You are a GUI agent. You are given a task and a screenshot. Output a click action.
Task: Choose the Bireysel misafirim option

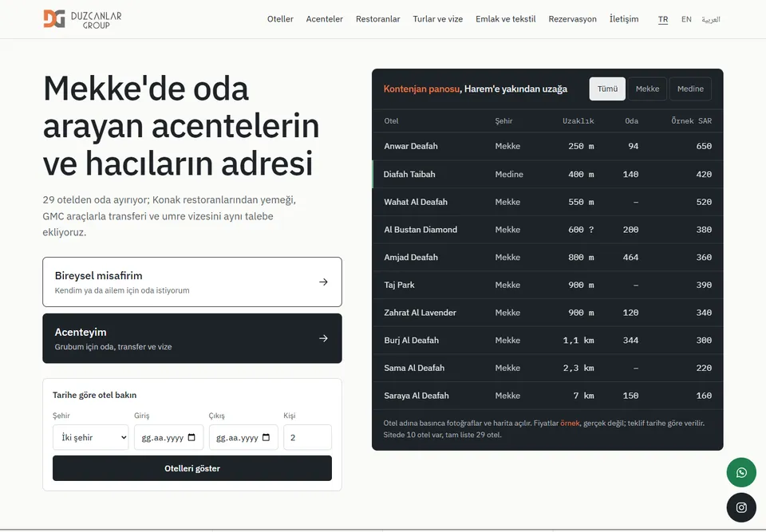pyautogui.click(x=192, y=282)
